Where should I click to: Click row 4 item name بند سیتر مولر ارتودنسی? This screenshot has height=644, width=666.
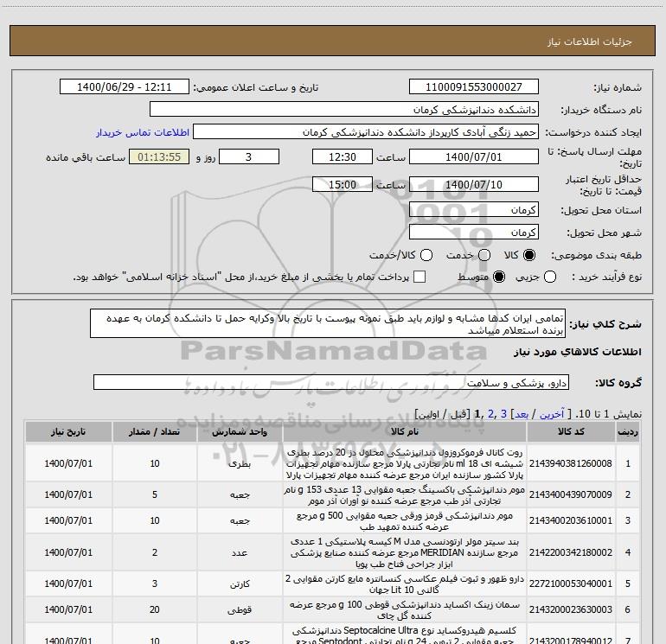pos(405,552)
